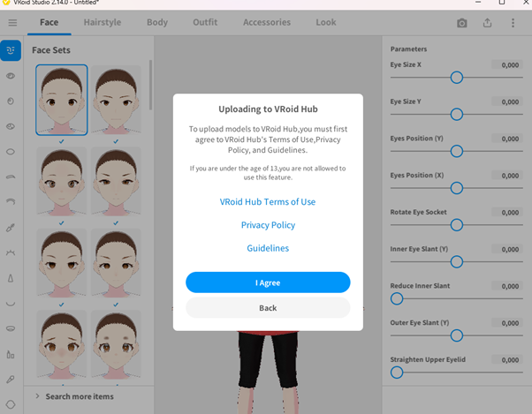The width and height of the screenshot is (532, 414).
Task: Open the Eyebrows sidebar icon
Action: click(11, 177)
